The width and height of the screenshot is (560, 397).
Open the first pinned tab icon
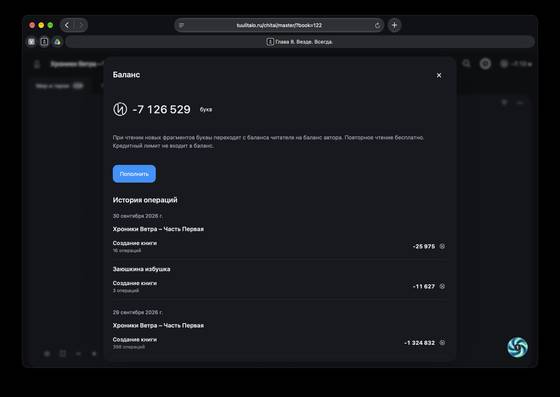(31, 42)
